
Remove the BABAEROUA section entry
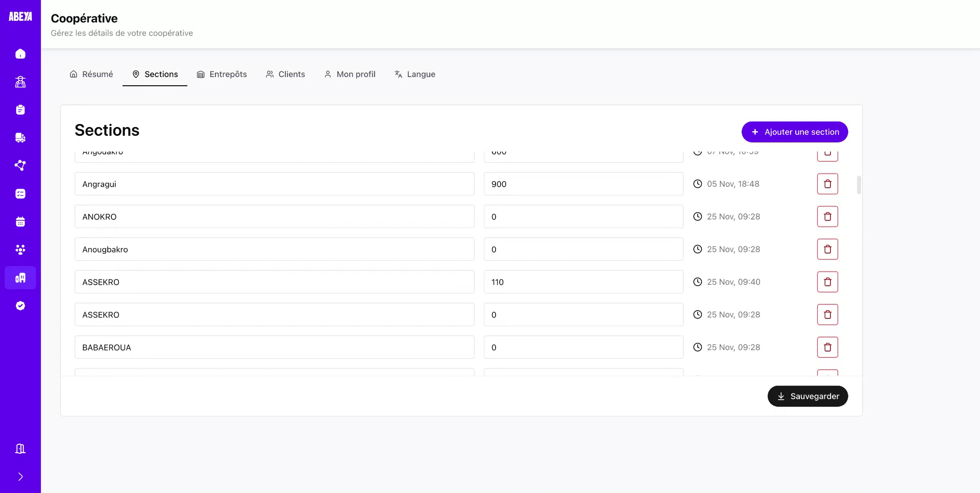coord(827,347)
